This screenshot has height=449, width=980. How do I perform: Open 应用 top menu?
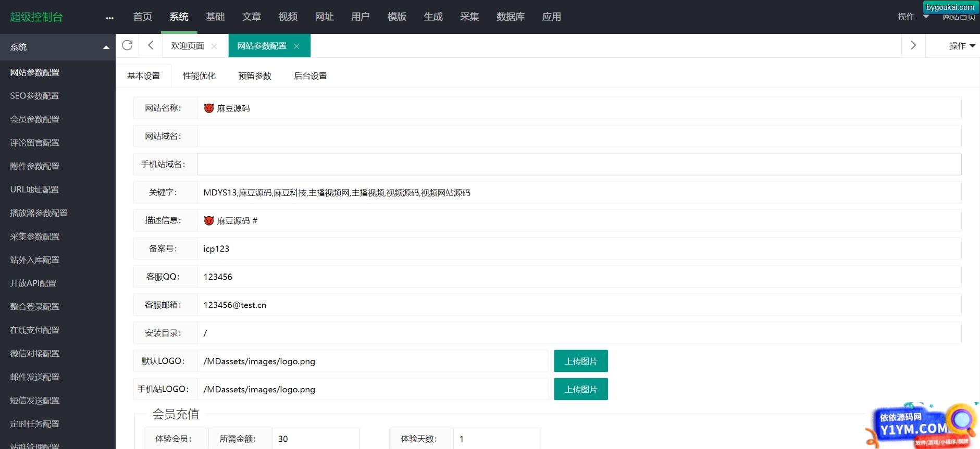click(552, 17)
